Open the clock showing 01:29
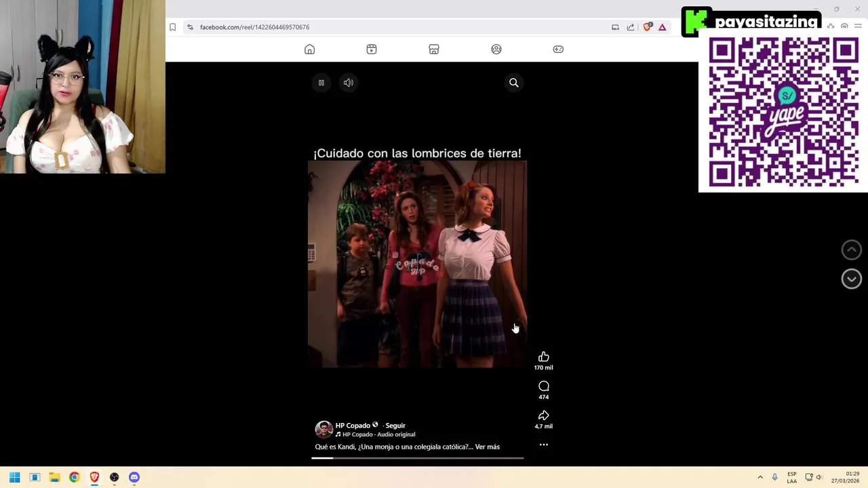The width and height of the screenshot is (868, 488). pos(844,477)
